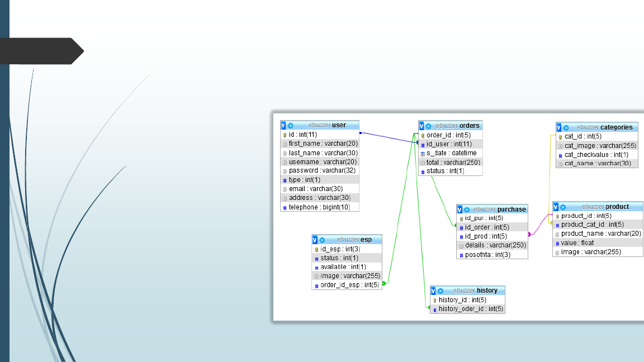Click the gear icon on user table

(291, 126)
